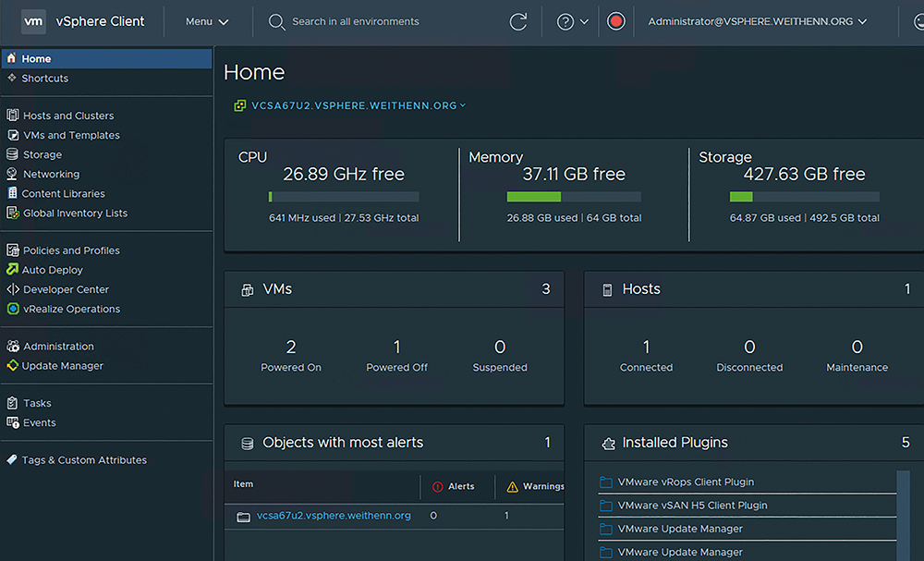Click the 26.89 GHz free CPU text
924x561 pixels.
344,174
